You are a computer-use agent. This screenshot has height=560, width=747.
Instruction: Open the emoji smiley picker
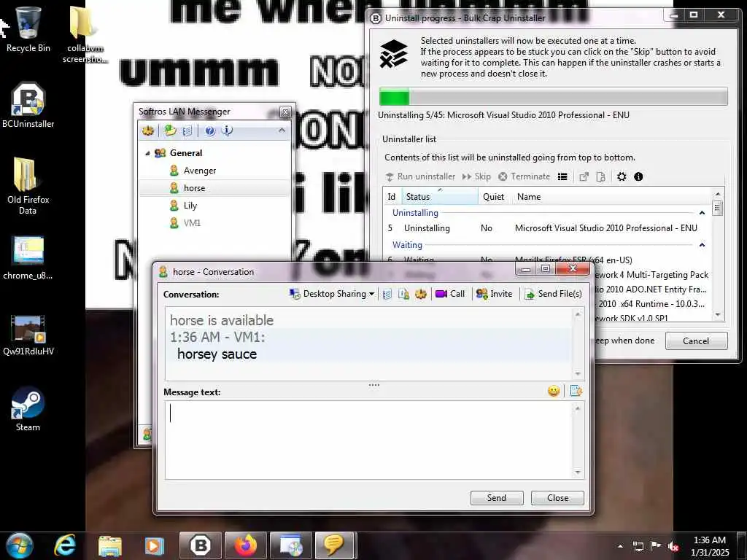coord(554,391)
